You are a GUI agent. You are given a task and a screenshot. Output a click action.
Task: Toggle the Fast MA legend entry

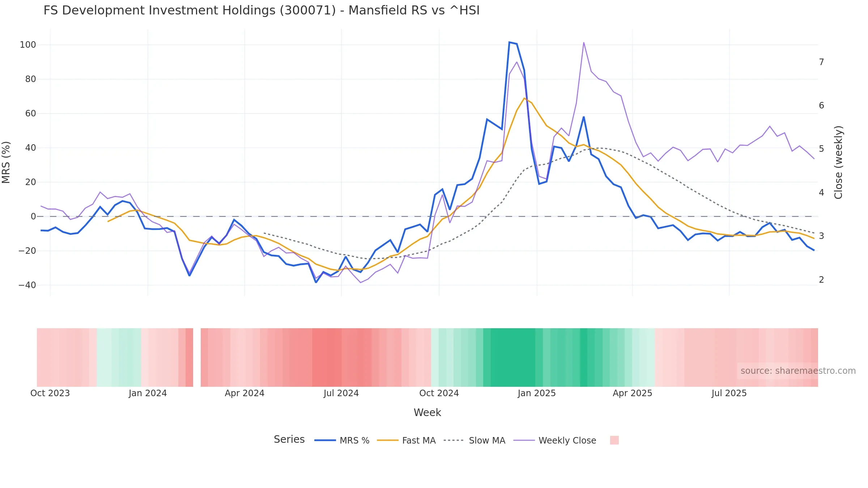pyautogui.click(x=406, y=440)
